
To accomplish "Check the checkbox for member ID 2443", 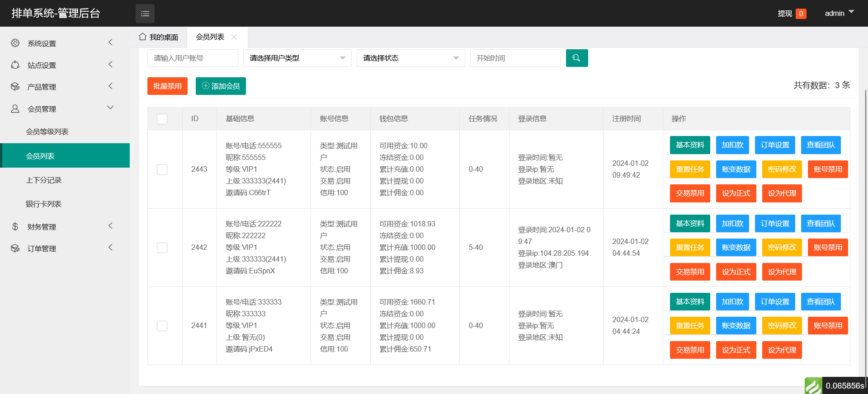I will (x=162, y=169).
